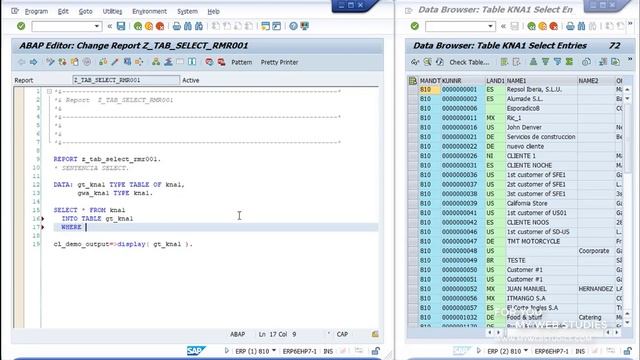640x360 pixels.
Task: Open the Program menu
Action: tap(36, 11)
